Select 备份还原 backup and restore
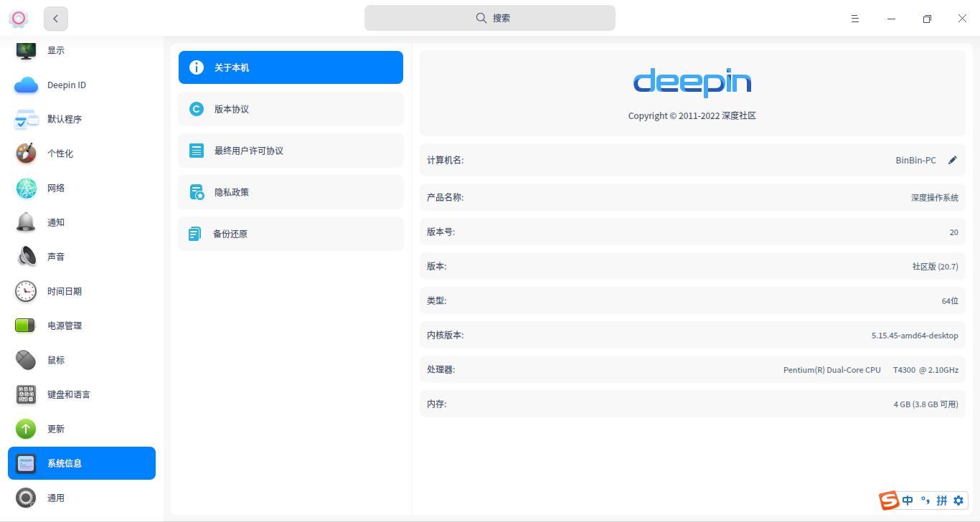The image size is (980, 522). tap(291, 234)
